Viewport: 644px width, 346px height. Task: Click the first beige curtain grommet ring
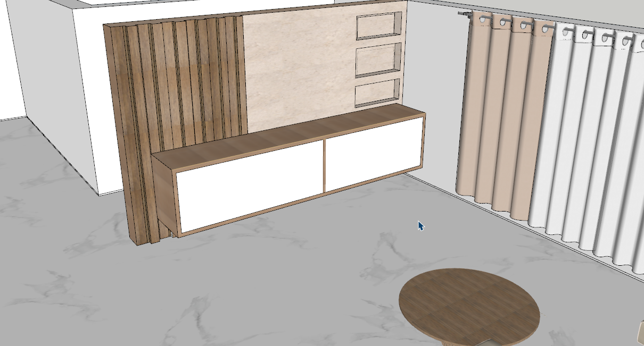point(483,20)
